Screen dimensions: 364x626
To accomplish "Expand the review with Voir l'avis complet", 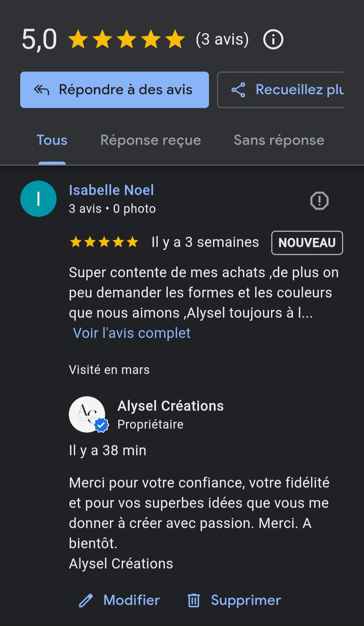I will click(132, 333).
